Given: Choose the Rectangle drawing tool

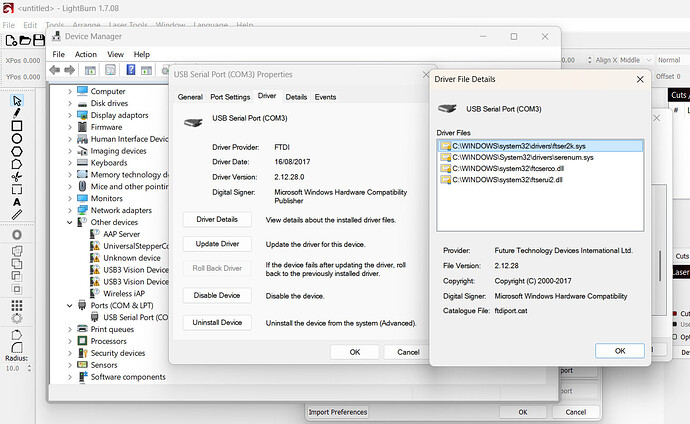Looking at the screenshot, I should (17, 126).
